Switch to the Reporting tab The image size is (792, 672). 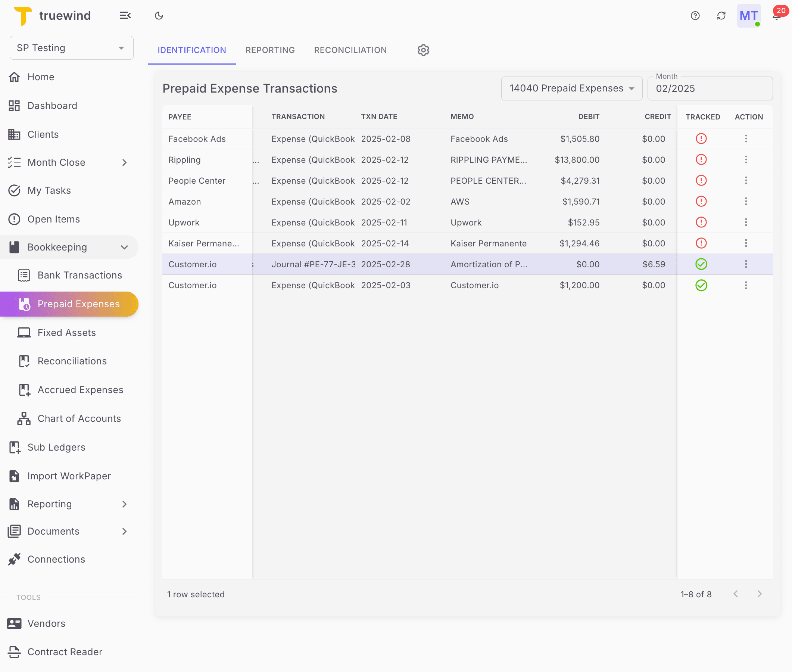tap(270, 50)
